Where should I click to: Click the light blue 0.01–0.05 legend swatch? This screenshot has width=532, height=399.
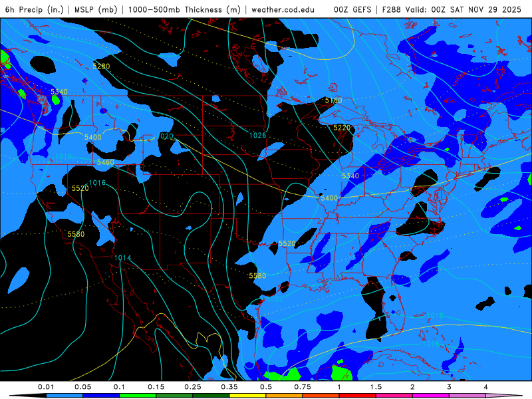65,396
